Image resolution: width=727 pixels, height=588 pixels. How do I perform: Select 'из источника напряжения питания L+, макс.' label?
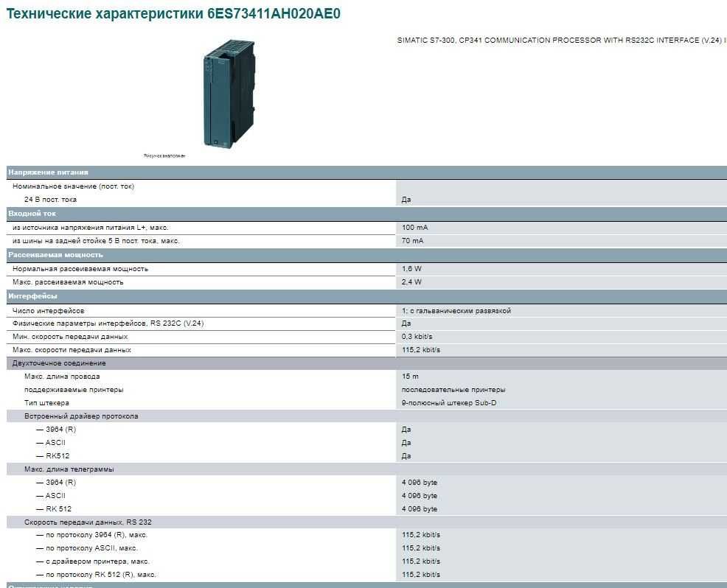pyautogui.click(x=91, y=228)
